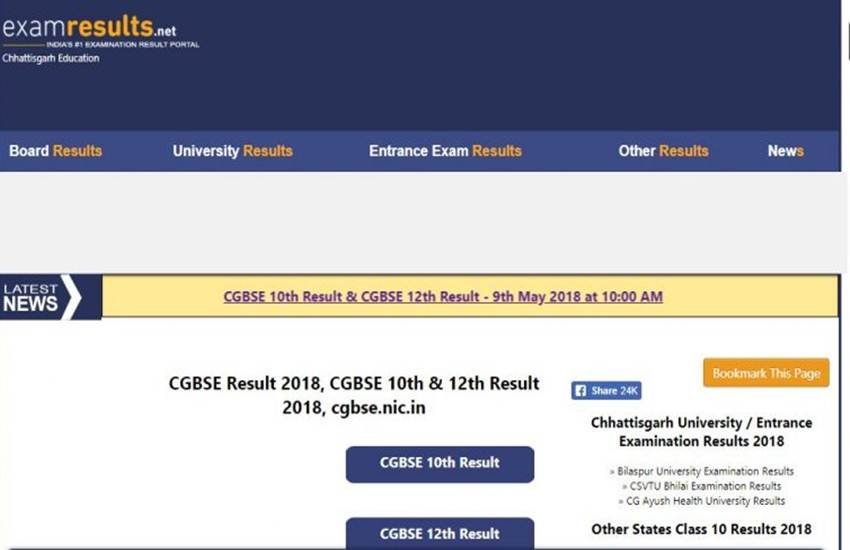
Task: Click the Chhattisgarh University Entrance Examination Results heading
Action: pyautogui.click(x=701, y=432)
